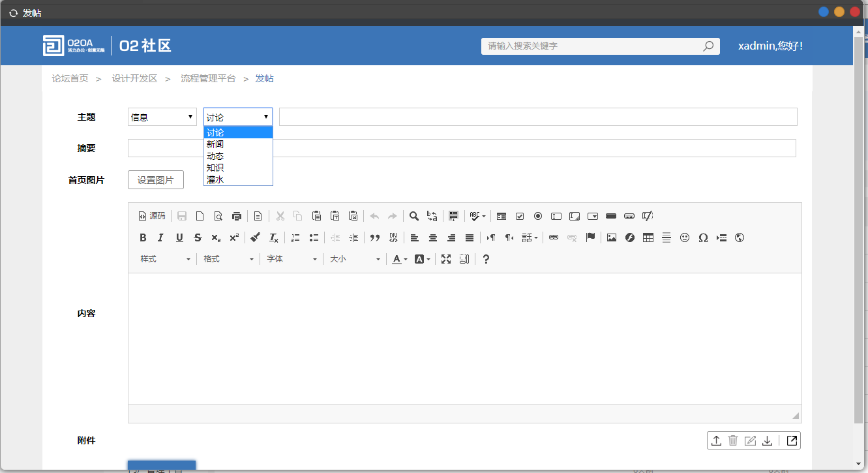Toggle underline formatting
Image resolution: width=868 pixels, height=473 pixels.
179,237
